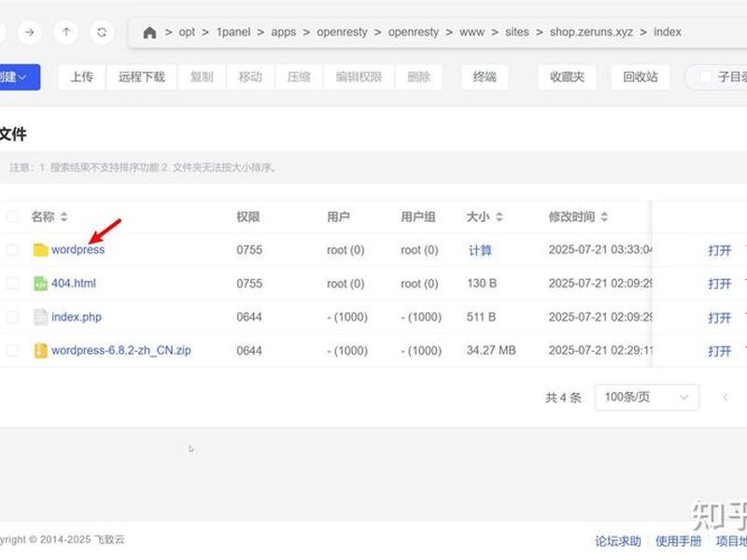Click the refresh icon
Screen dimensions: 747x560
(x=102, y=33)
